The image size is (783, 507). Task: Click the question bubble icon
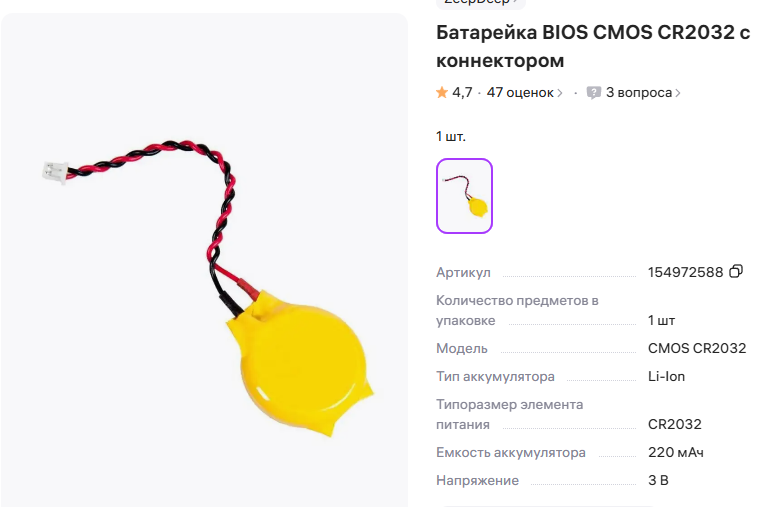point(593,93)
